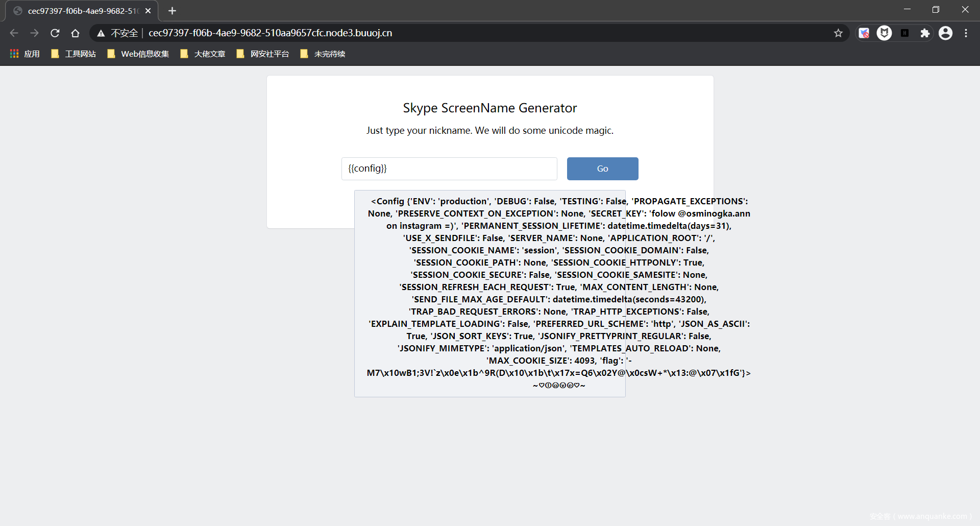Open the 大佬文章 bookmark folder
Viewport: 980px width, 526px height.
point(203,54)
